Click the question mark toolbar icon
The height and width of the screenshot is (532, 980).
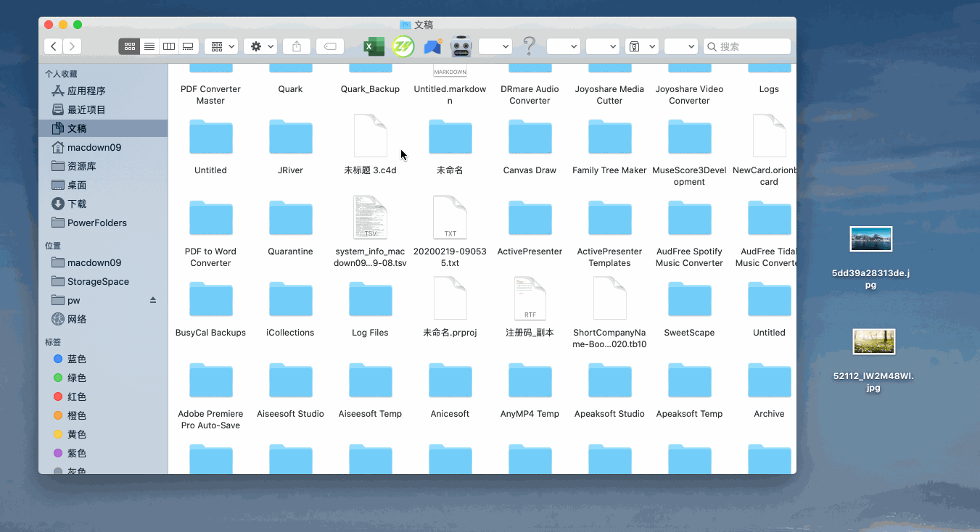(x=530, y=46)
